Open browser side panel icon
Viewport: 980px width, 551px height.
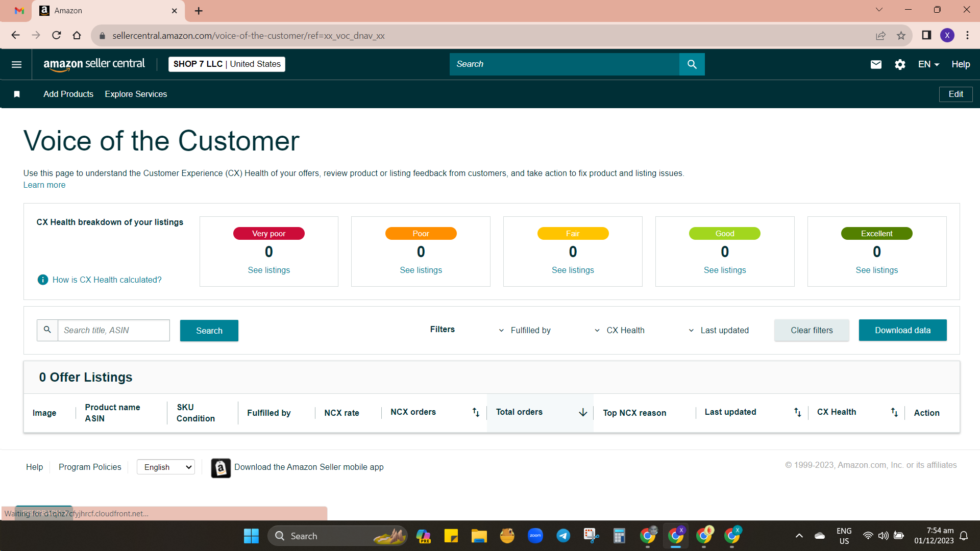coord(926,35)
